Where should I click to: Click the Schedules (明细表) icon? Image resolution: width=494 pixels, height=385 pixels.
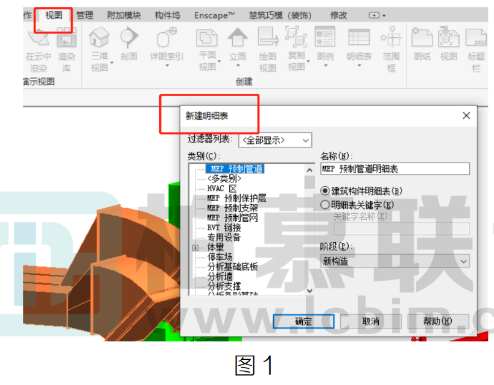359,37
